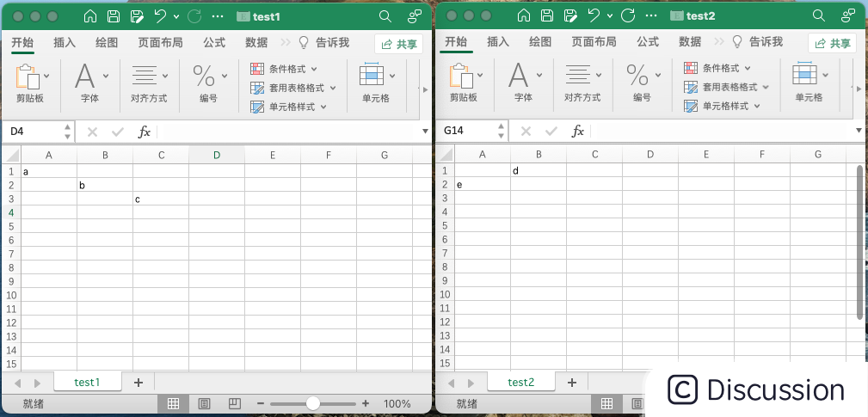
Task: Click Save As icon in test2 title bar
Action: click(570, 16)
